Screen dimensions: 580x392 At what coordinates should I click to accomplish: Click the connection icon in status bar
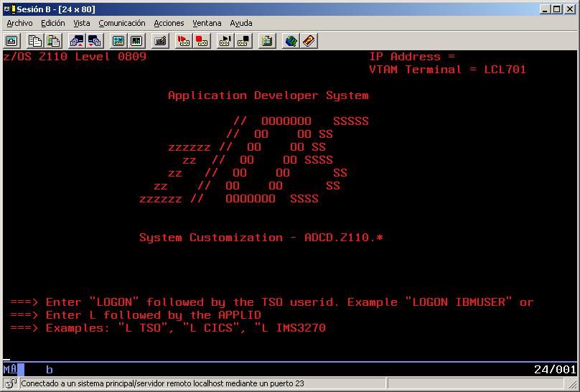(x=11, y=383)
